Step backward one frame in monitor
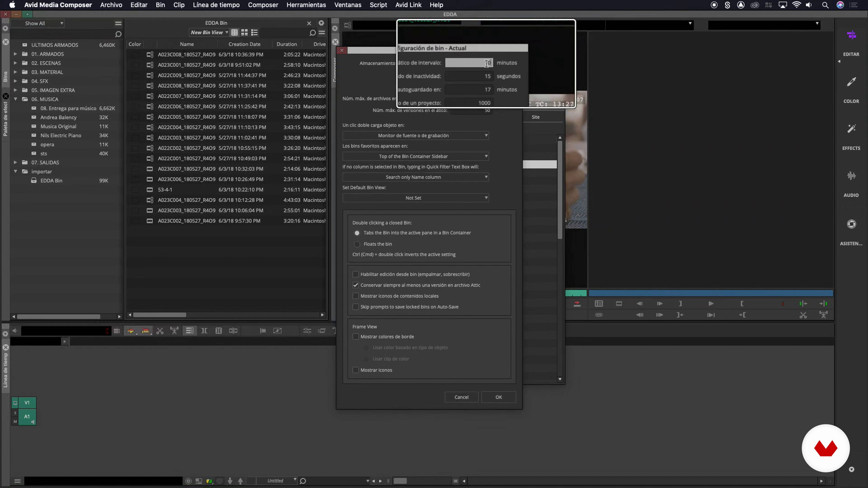Screen dimensions: 868x488 pyautogui.click(x=639, y=304)
